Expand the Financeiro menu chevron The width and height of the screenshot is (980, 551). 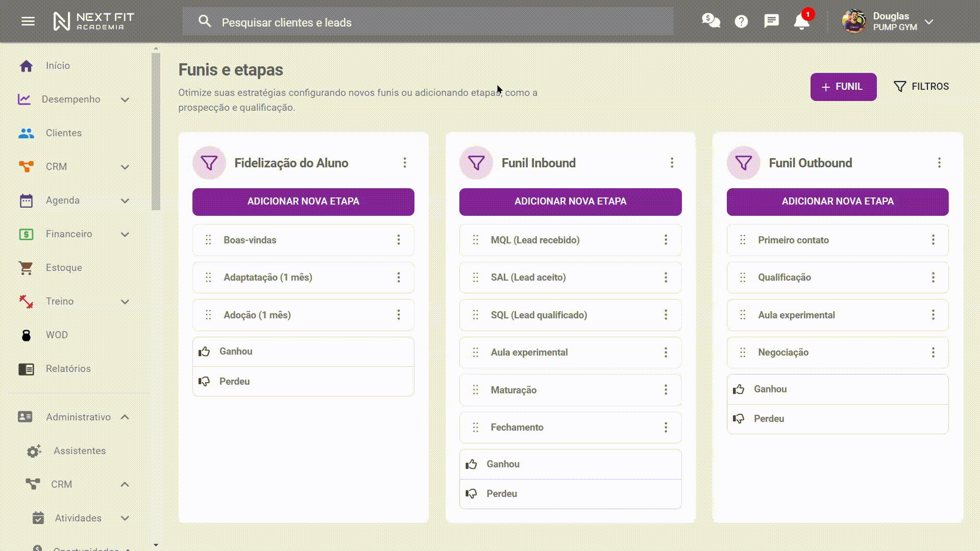(125, 234)
